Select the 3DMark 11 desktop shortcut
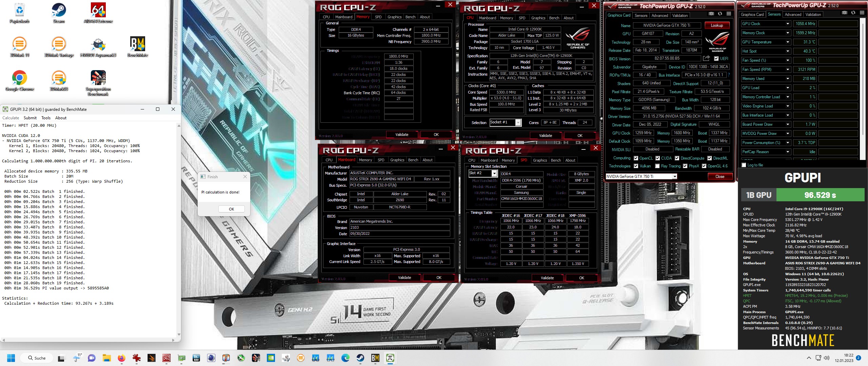Screen dimensions: 868x366 [x=19, y=47]
